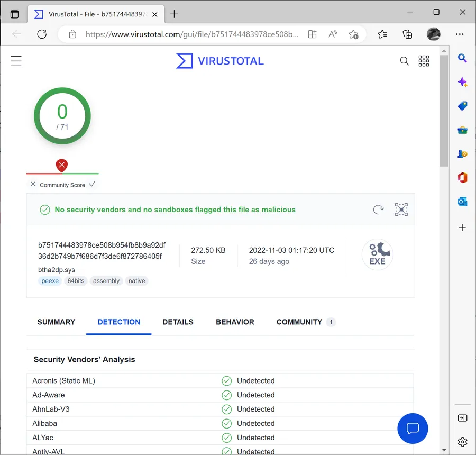
Task: Click the page vertical scrollbar thumb
Action: click(x=444, y=111)
